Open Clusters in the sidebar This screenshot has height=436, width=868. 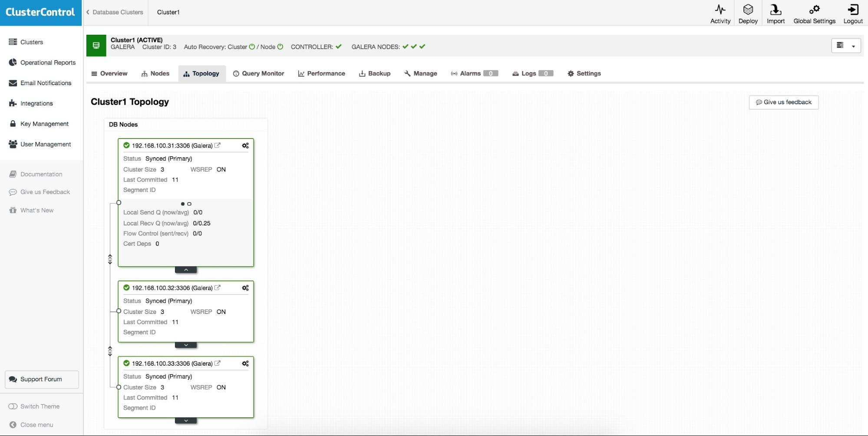26,42
